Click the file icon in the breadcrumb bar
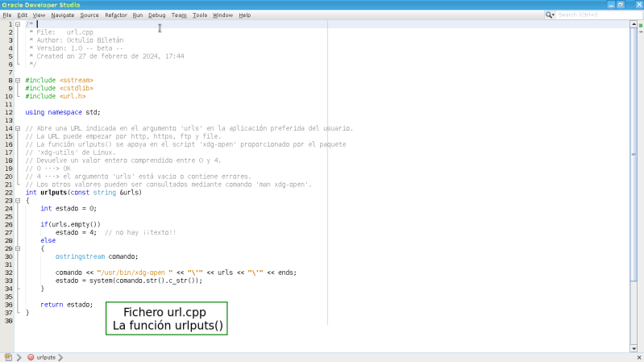 [x=8, y=357]
